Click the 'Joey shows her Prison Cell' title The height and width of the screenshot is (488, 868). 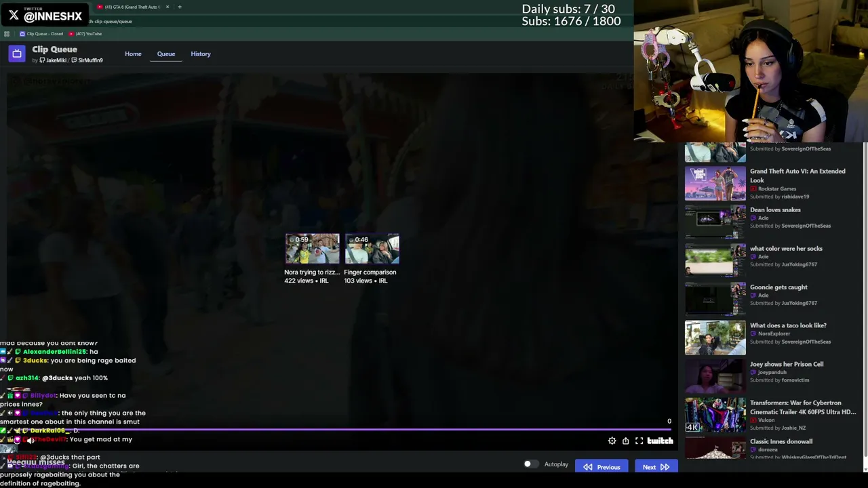[x=787, y=365]
